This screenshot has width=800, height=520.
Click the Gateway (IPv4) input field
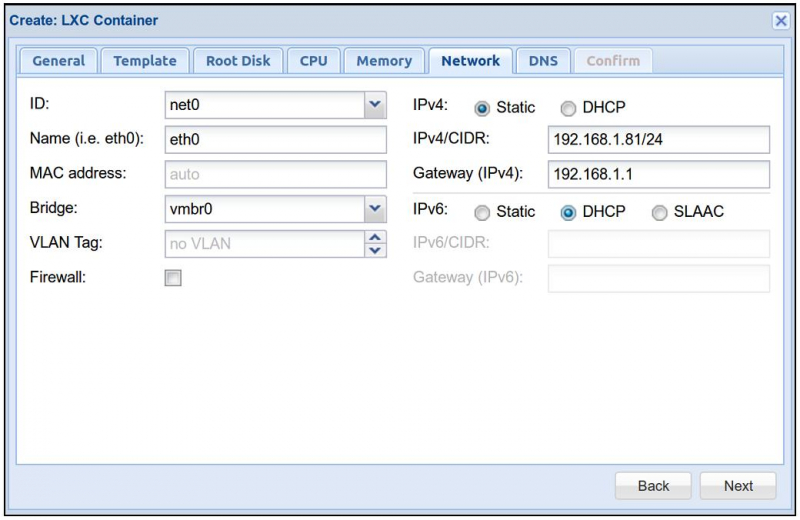(658, 174)
